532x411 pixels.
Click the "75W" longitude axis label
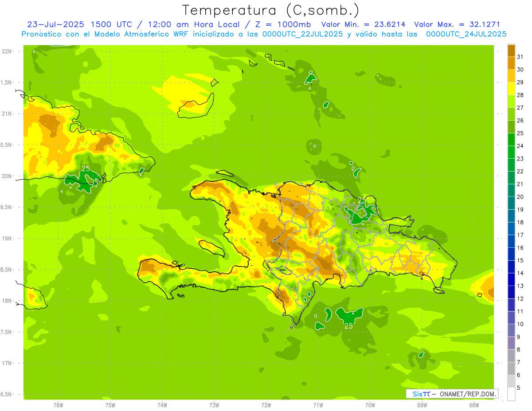110,405
